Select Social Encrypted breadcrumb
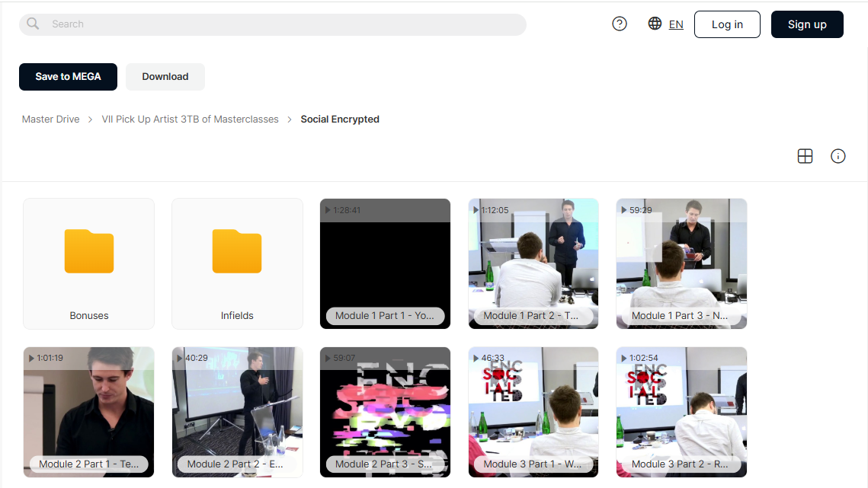Screen dimensions: 868x488 click(x=340, y=119)
